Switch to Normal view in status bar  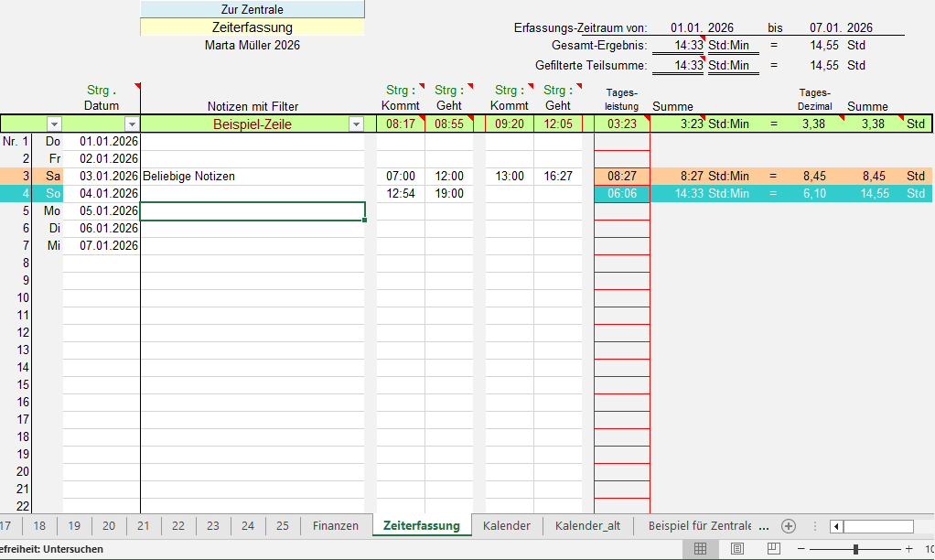click(700, 549)
